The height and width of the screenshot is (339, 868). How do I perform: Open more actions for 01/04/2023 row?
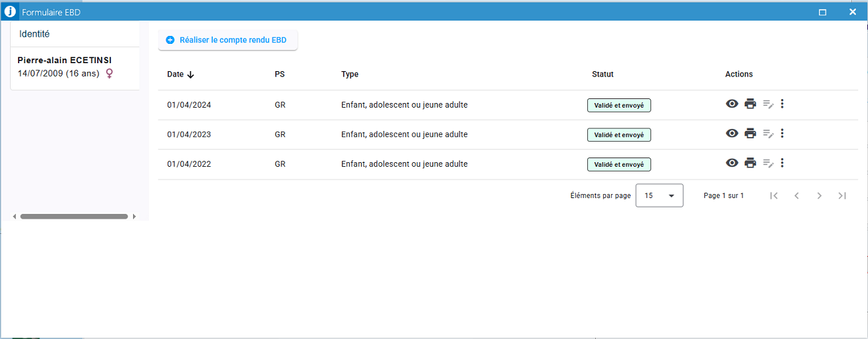coord(782,134)
